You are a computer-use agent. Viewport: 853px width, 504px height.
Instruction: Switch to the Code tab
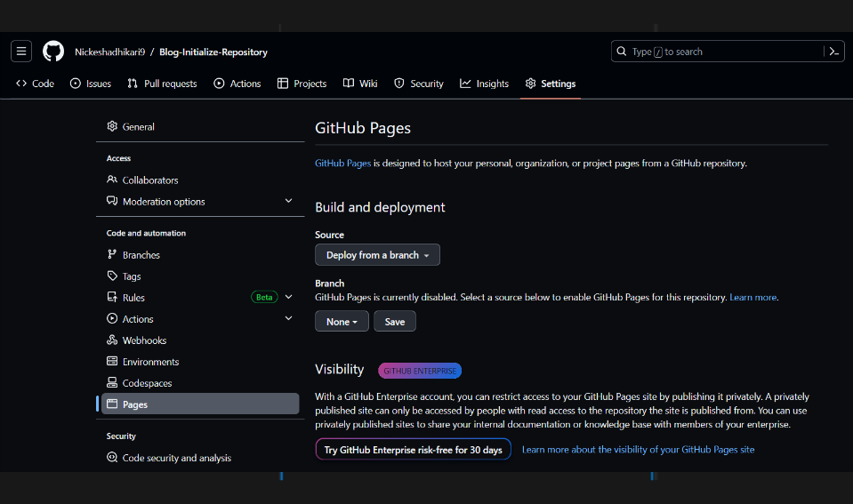(x=36, y=84)
